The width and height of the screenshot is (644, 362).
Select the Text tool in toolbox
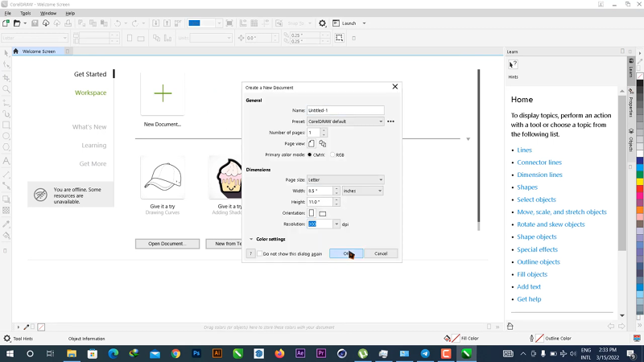[6, 161]
